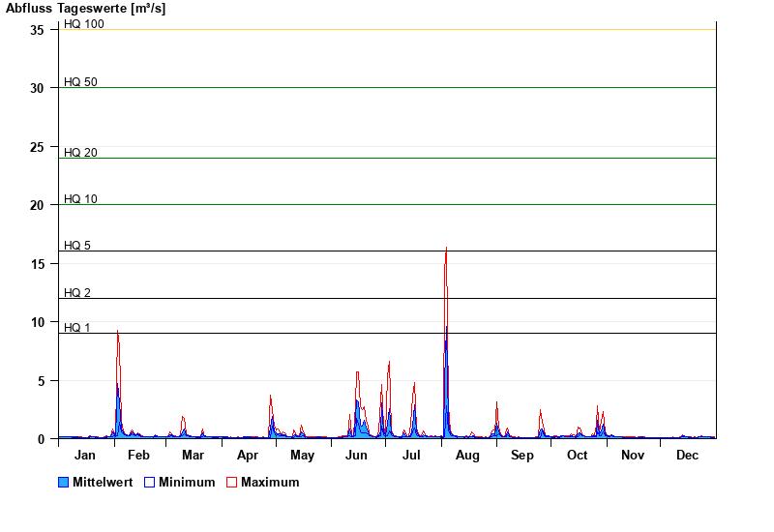Click the 35 tick on the y-axis
This screenshot has height=532, width=774.
coord(38,30)
